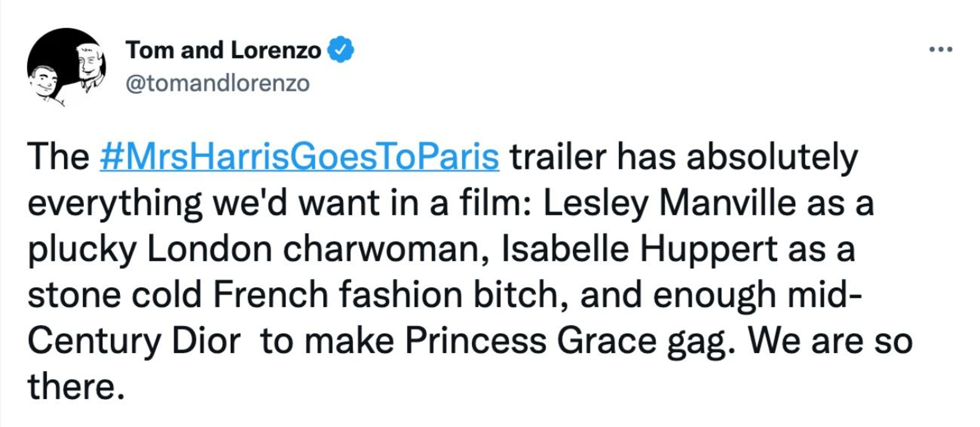
Task: Click the blue verified checkmark badge
Action: pyautogui.click(x=341, y=50)
